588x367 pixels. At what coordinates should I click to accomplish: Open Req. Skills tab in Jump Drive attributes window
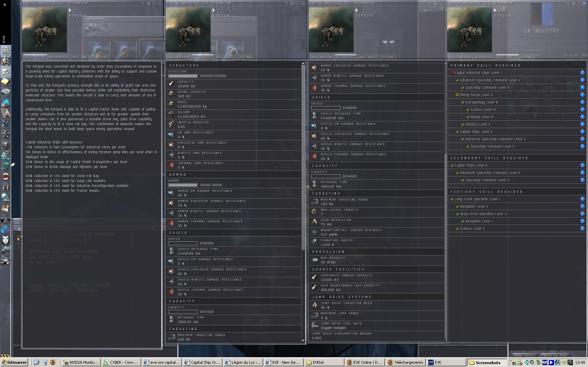369,57
